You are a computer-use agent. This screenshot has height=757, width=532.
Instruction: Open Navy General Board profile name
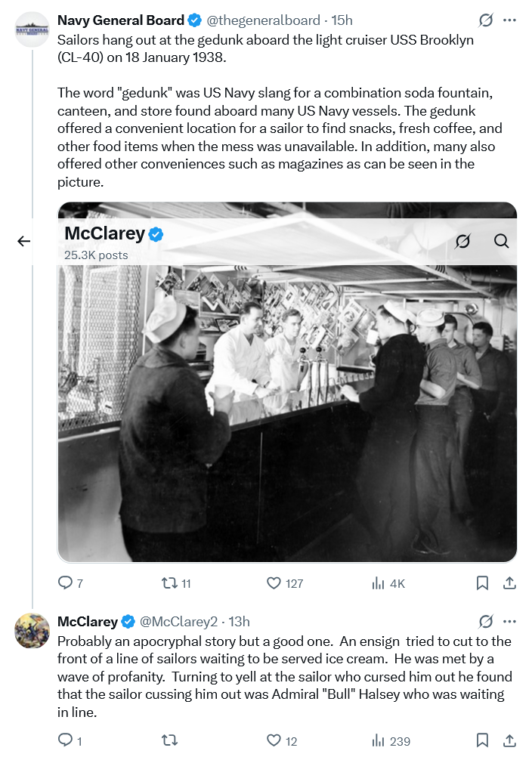click(121, 20)
